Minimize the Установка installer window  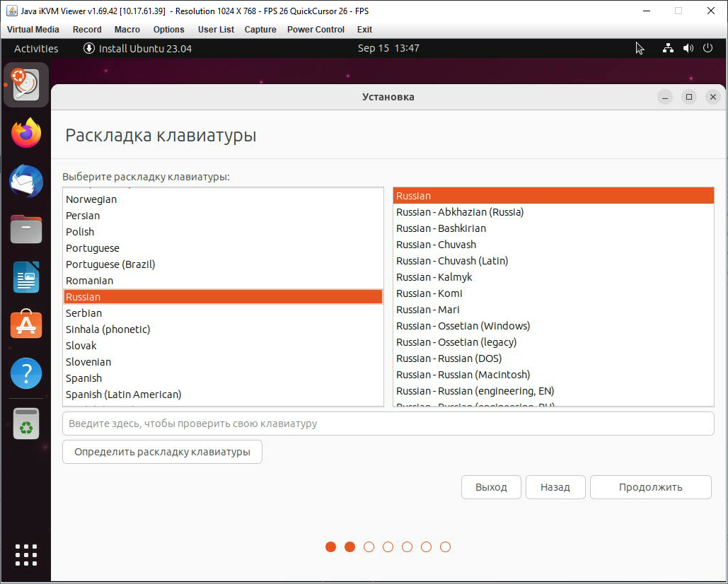coord(665,97)
